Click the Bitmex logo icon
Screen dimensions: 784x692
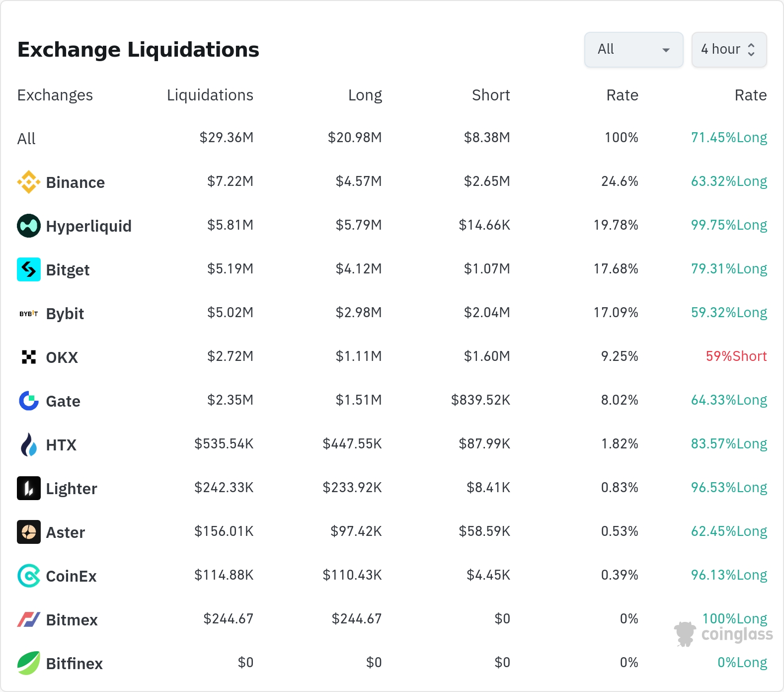pyautogui.click(x=29, y=619)
